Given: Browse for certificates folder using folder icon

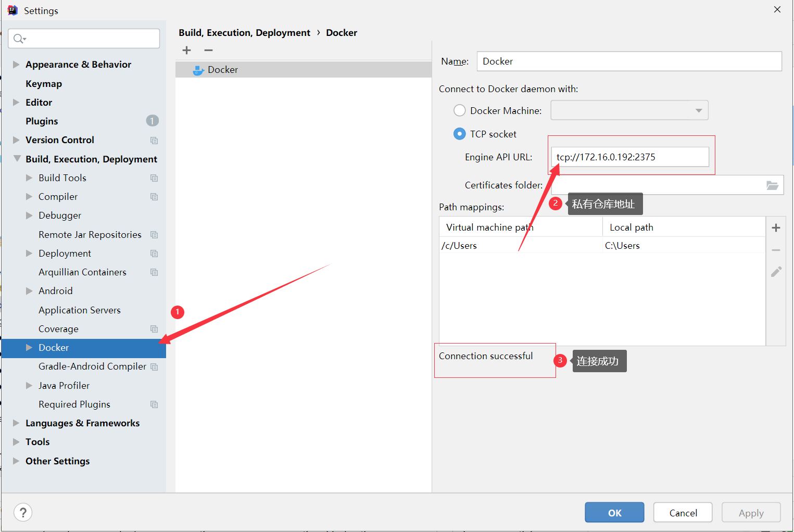Looking at the screenshot, I should pos(772,185).
